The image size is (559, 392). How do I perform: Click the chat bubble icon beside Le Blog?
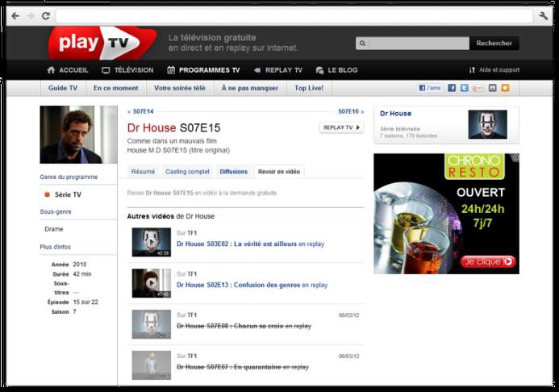[x=319, y=70]
